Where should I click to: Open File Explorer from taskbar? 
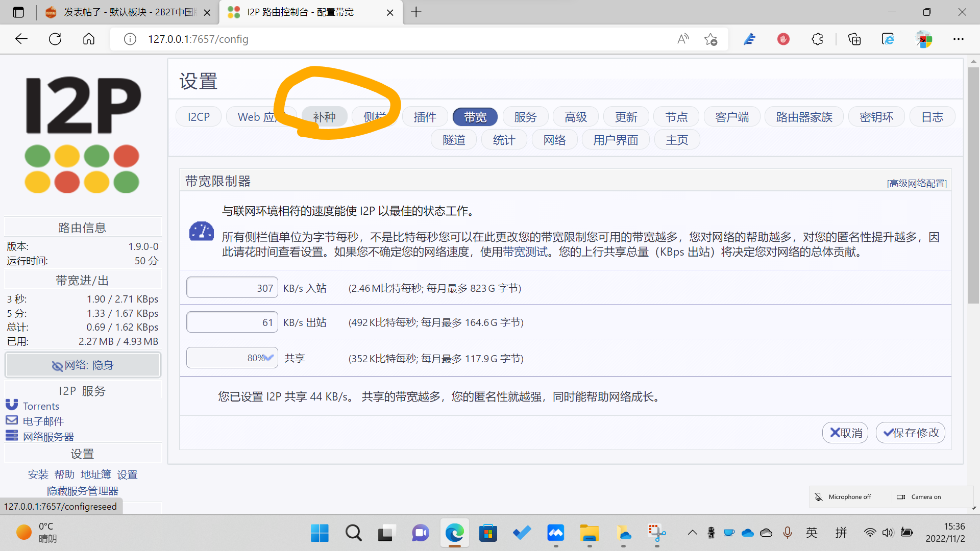tap(589, 533)
